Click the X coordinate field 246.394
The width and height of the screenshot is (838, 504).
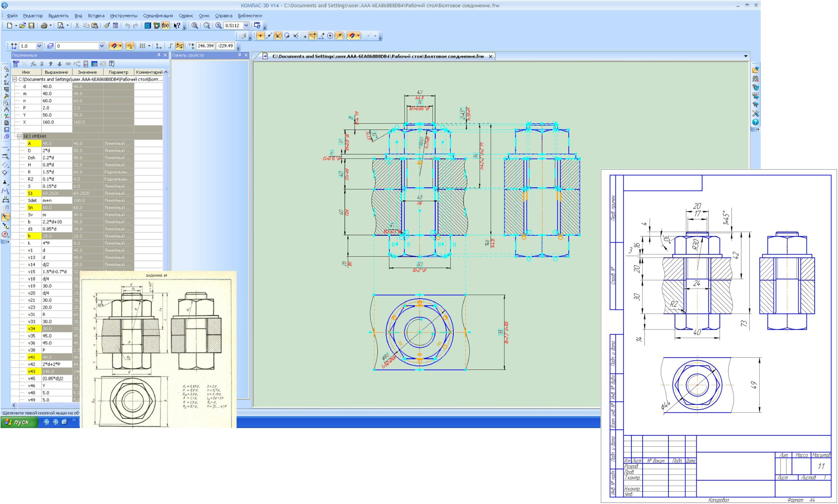click(206, 46)
